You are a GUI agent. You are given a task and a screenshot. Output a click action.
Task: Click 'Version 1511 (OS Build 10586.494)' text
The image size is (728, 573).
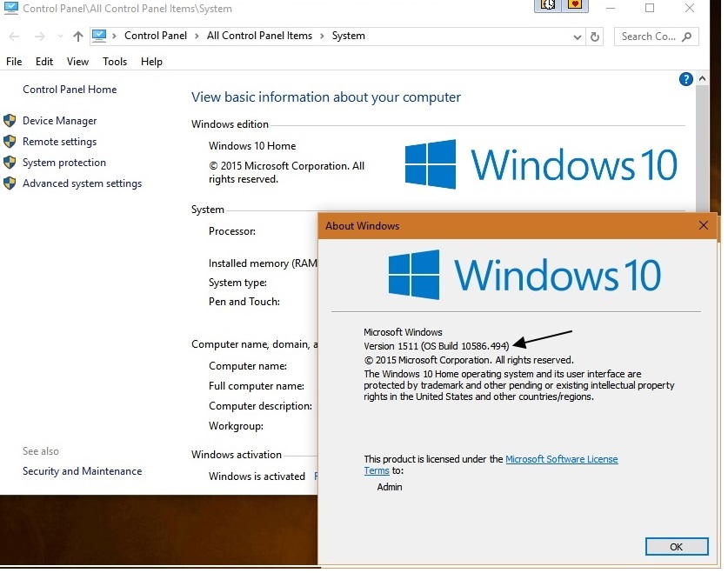point(437,346)
